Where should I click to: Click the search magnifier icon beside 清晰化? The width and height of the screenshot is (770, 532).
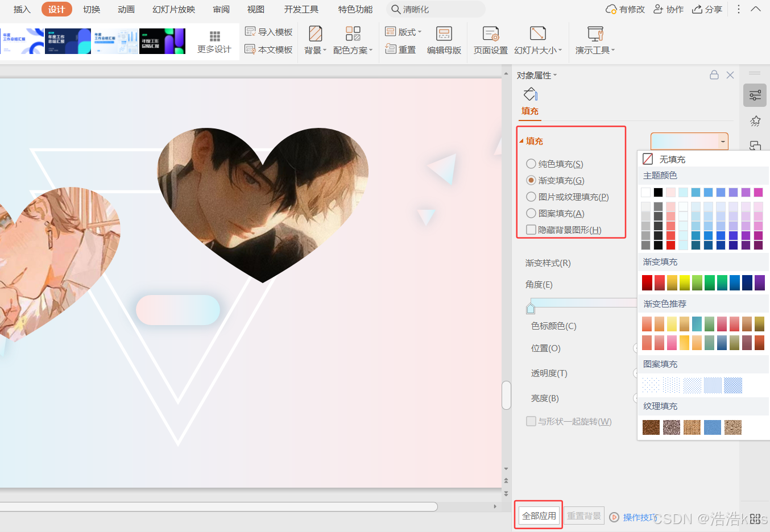click(x=396, y=9)
